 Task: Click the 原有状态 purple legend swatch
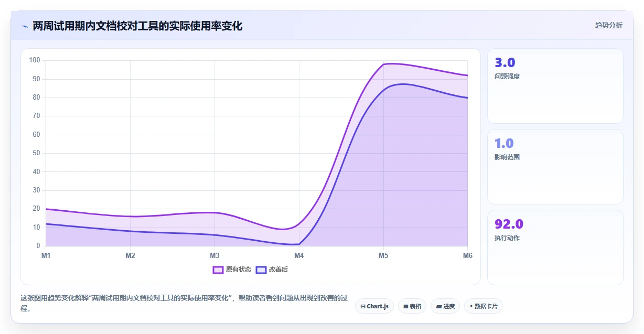[x=218, y=270]
